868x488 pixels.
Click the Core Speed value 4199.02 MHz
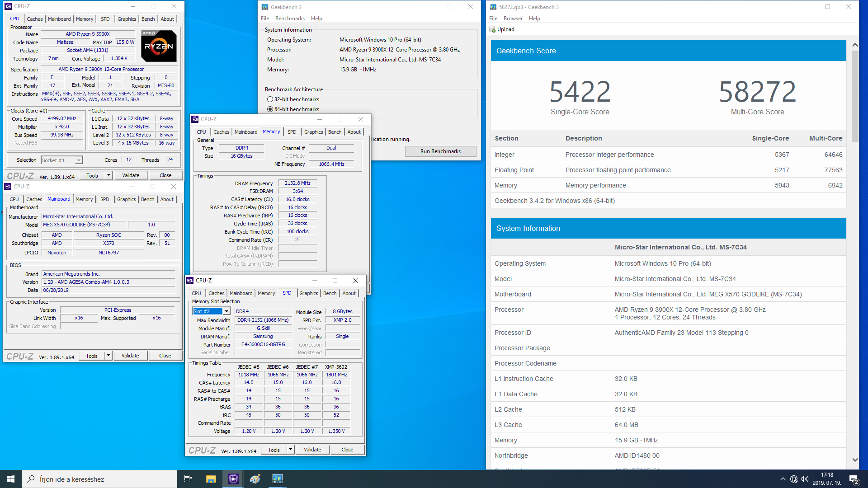click(62, 119)
